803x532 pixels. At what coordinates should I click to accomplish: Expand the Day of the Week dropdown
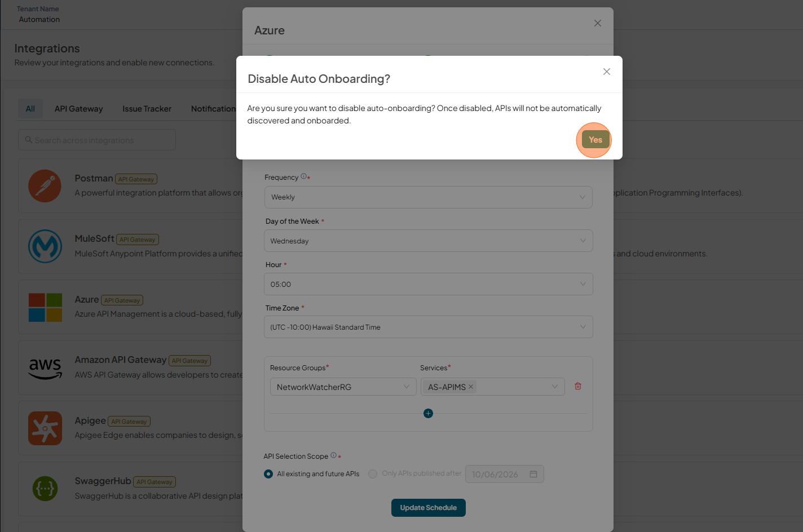pos(428,241)
